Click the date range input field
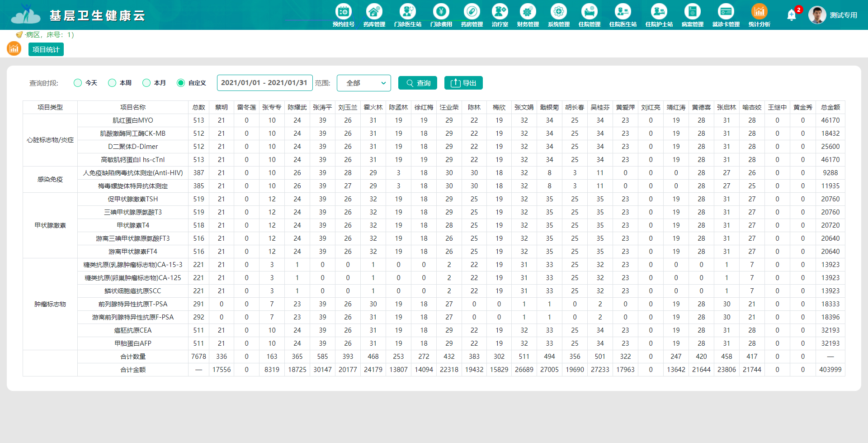This screenshot has width=868, height=443. [265, 83]
